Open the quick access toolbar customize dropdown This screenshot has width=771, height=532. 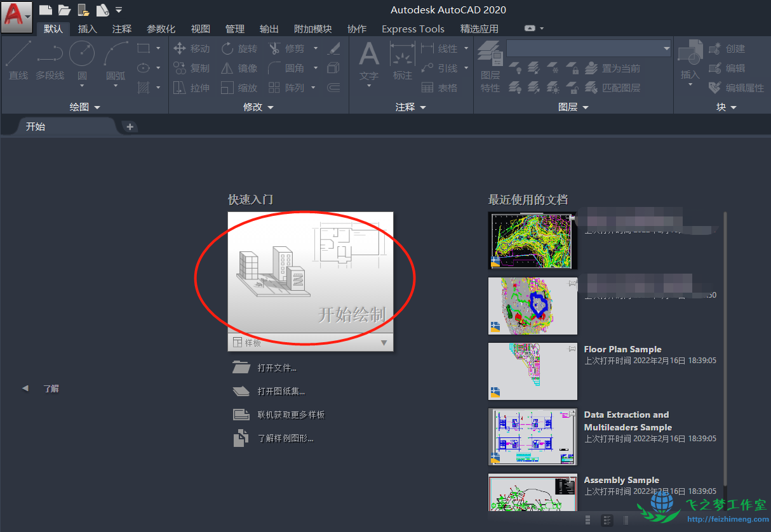coord(119,10)
